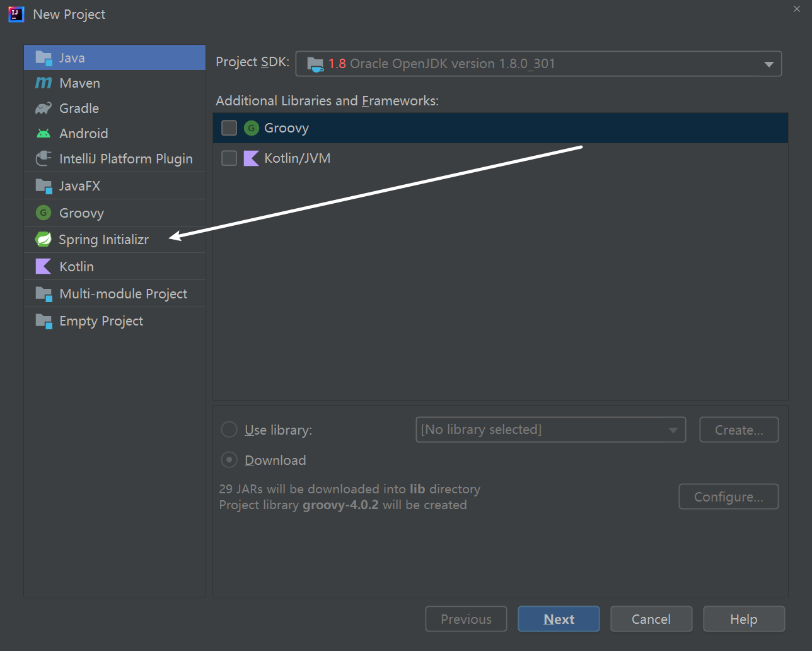
Task: Click the Kotlin/JVM label in frameworks list
Action: coord(298,158)
